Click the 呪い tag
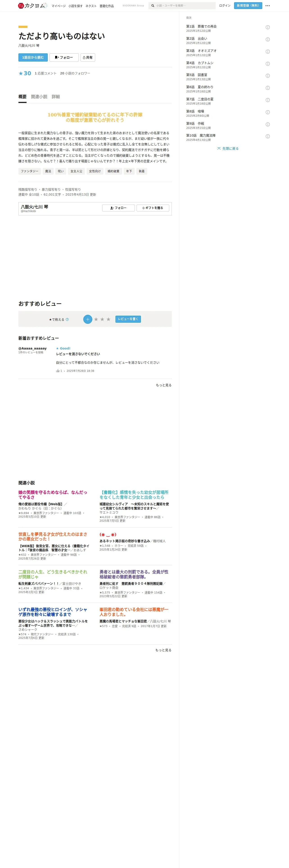Screen dimensions: 289x868 61,171
